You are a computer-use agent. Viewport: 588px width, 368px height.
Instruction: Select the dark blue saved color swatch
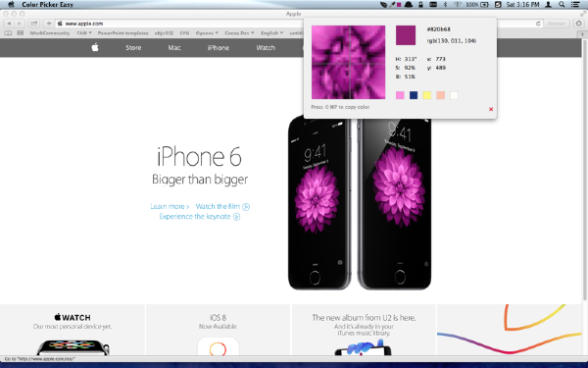coord(414,95)
